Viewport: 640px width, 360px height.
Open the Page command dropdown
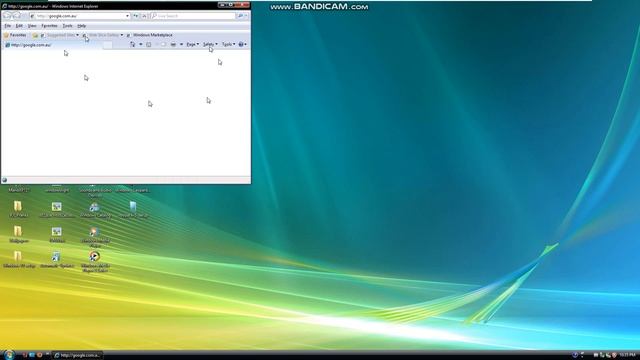tap(193, 44)
